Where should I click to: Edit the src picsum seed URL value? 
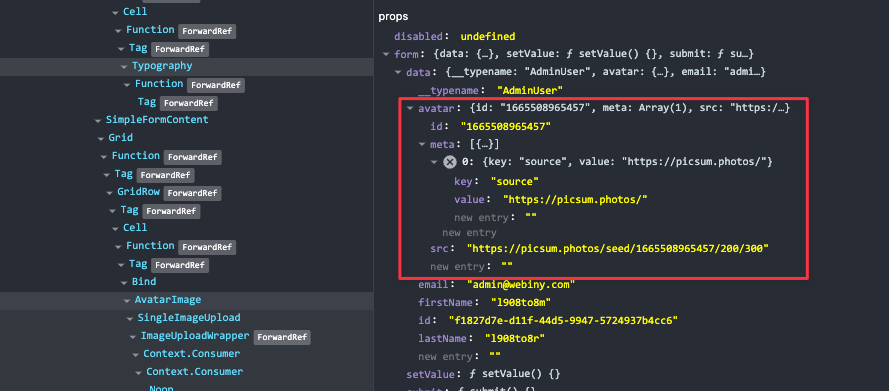[x=617, y=248]
